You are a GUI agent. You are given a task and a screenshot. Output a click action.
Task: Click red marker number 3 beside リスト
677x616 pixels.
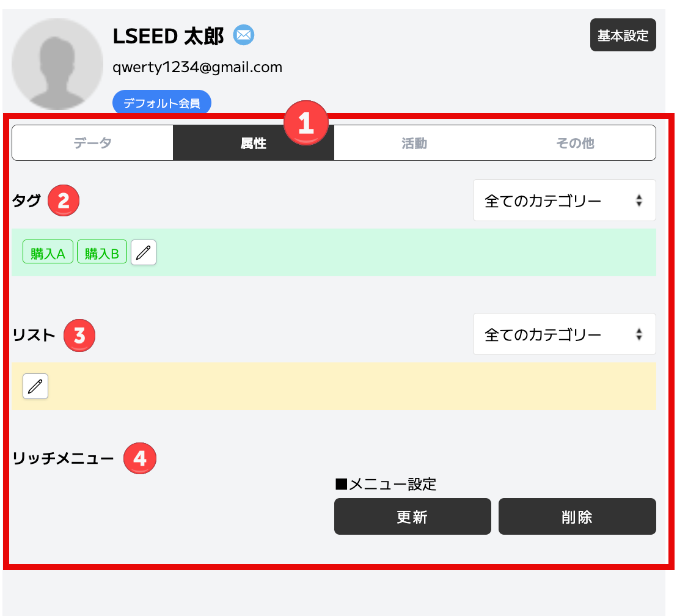(79, 335)
